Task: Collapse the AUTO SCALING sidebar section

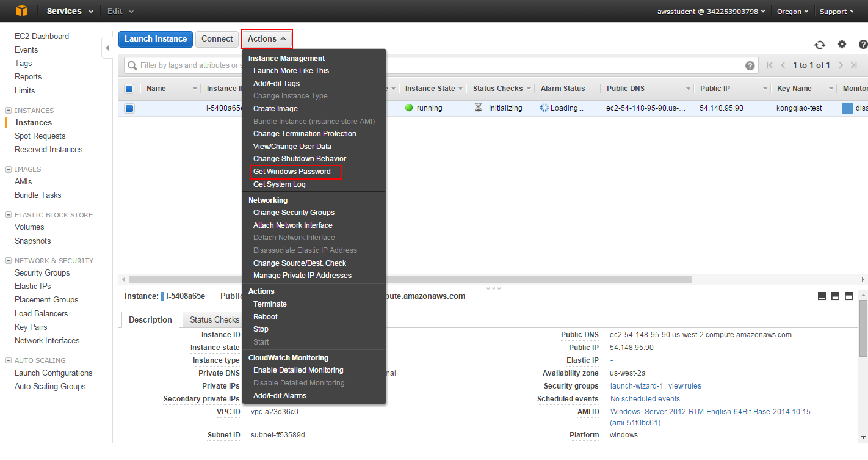Action: pos(9,360)
